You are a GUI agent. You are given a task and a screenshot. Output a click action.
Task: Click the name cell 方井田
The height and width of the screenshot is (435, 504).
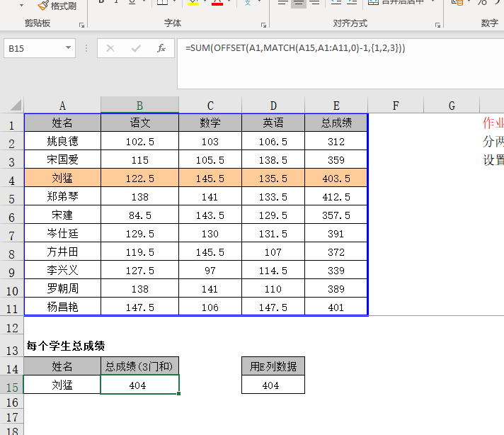pyautogui.click(x=62, y=252)
